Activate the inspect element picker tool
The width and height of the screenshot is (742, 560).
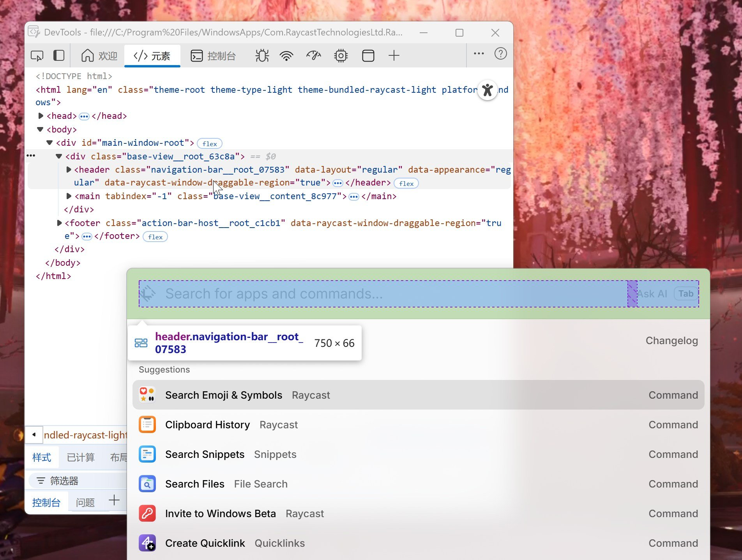coord(37,56)
